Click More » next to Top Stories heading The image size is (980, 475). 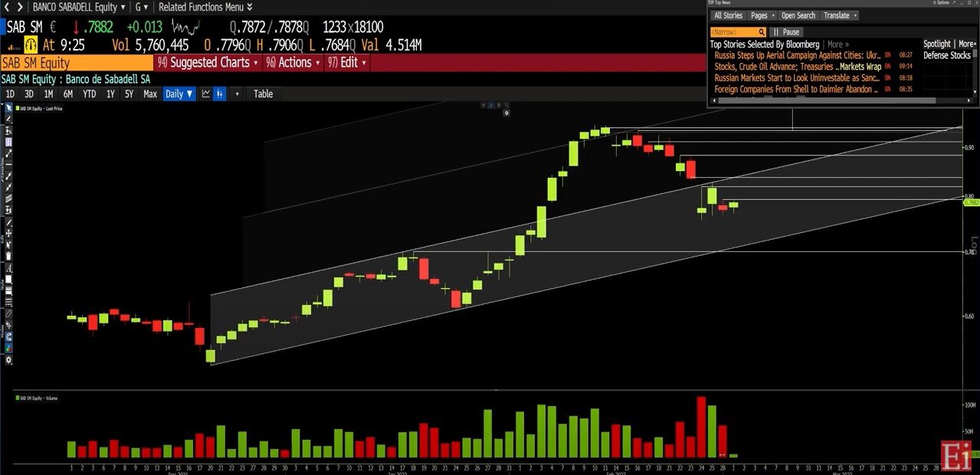point(838,44)
